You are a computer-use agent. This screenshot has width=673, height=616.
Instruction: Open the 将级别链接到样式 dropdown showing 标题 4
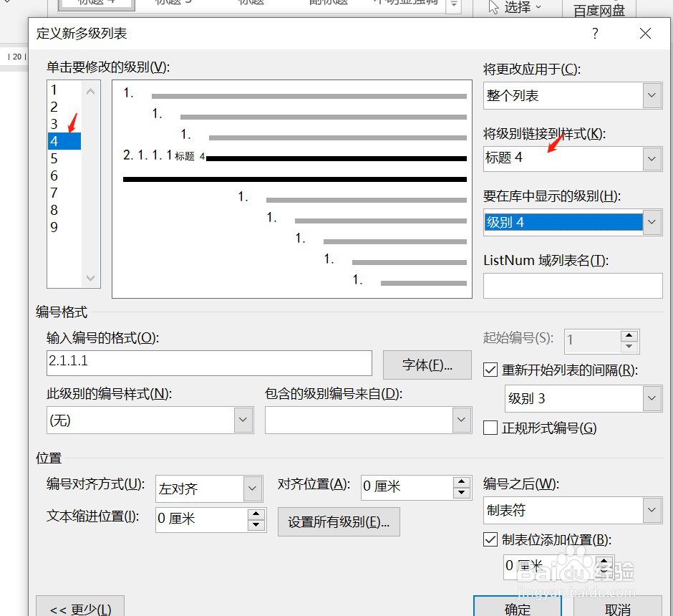(x=652, y=158)
